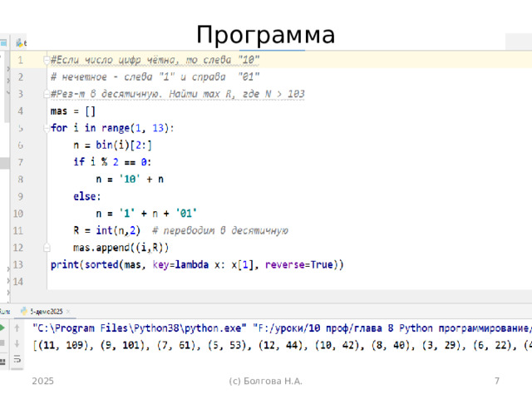The height and width of the screenshot is (399, 532).
Task: Click the Python icon on the 5-демо2025 tab
Action: tap(24, 311)
